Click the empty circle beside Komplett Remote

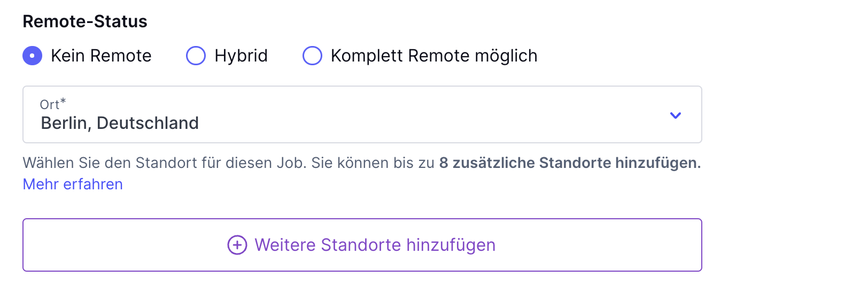coord(312,56)
